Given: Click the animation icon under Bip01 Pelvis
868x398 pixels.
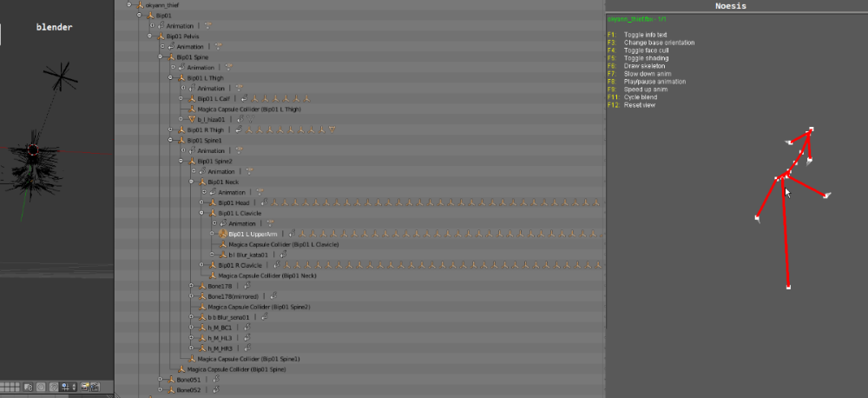Looking at the screenshot, I should (171, 47).
